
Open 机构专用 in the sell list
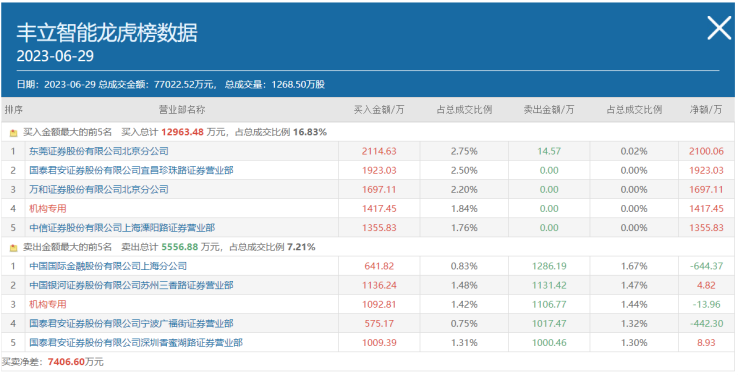click(48, 304)
